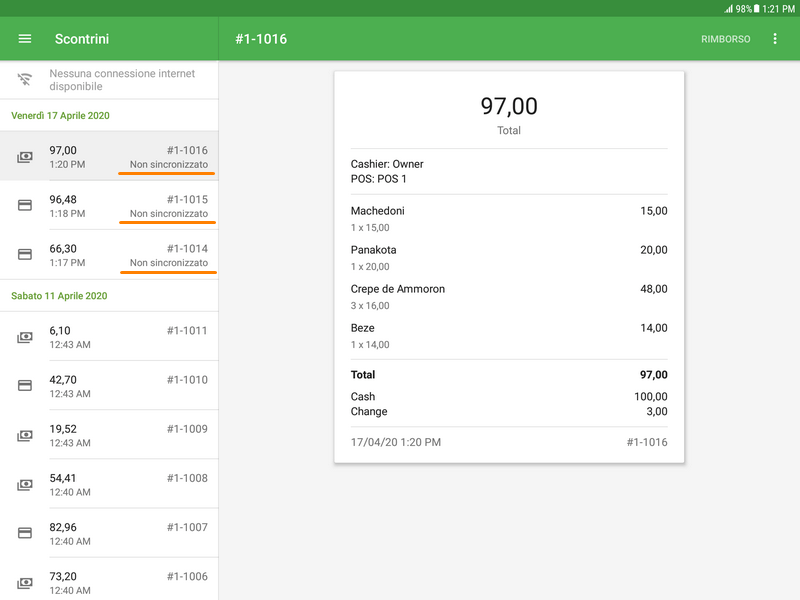Click card icon of receipt #1-1015
Viewport: 800px width, 600px height.
click(25, 205)
